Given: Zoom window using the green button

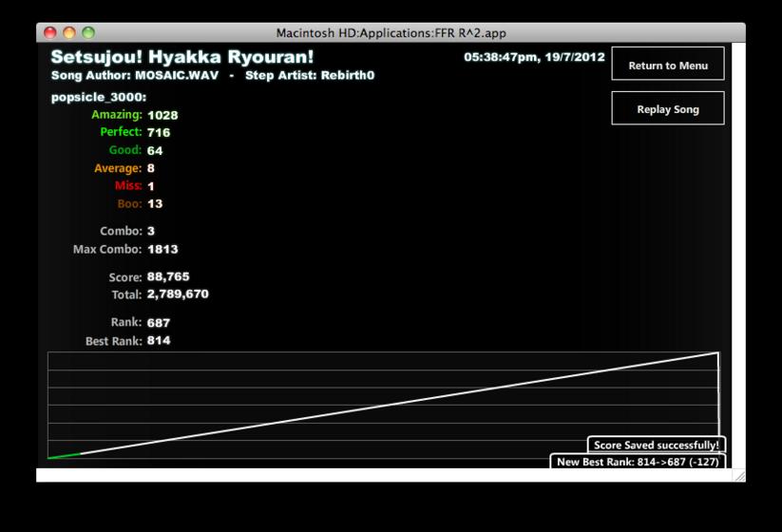Looking at the screenshot, I should [88, 33].
